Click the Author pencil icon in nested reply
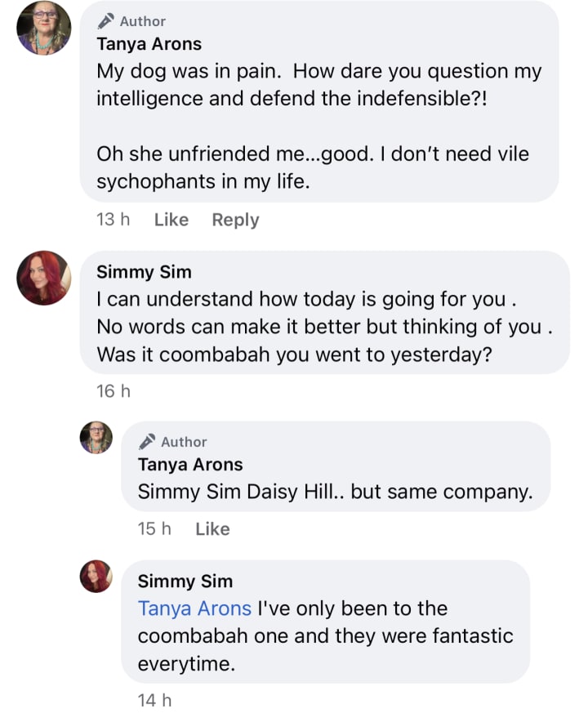 click(x=147, y=442)
